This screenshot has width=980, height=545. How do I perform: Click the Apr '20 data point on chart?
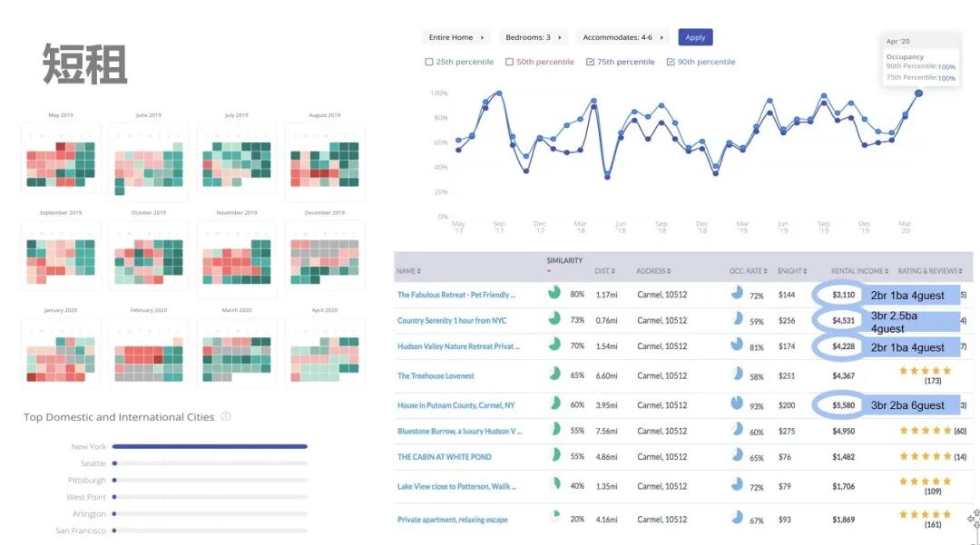pos(918,93)
